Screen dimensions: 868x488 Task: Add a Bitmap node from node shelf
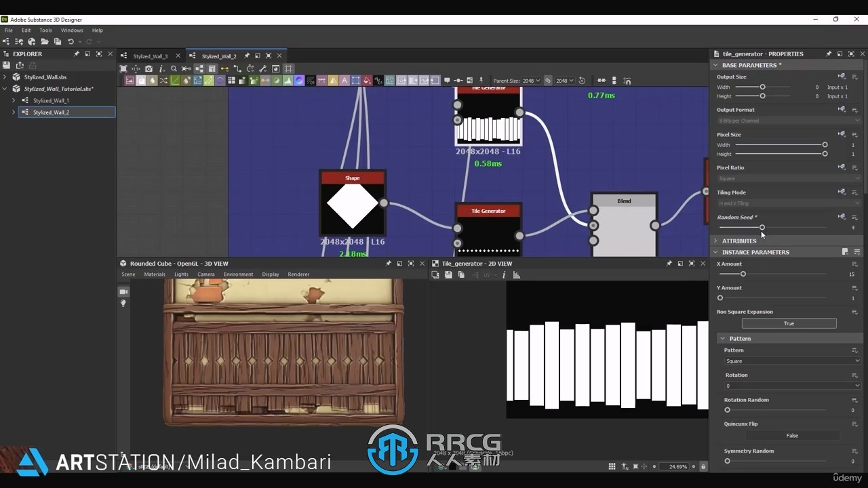(130, 81)
